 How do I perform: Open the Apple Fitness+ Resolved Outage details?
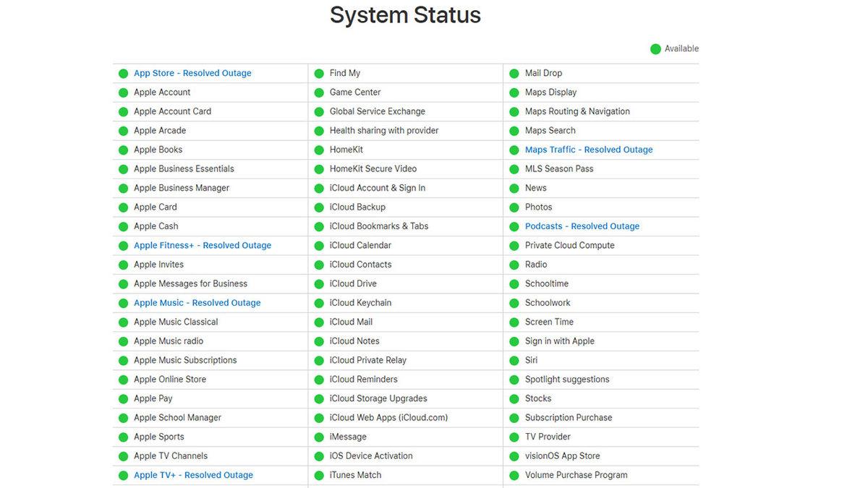202,245
